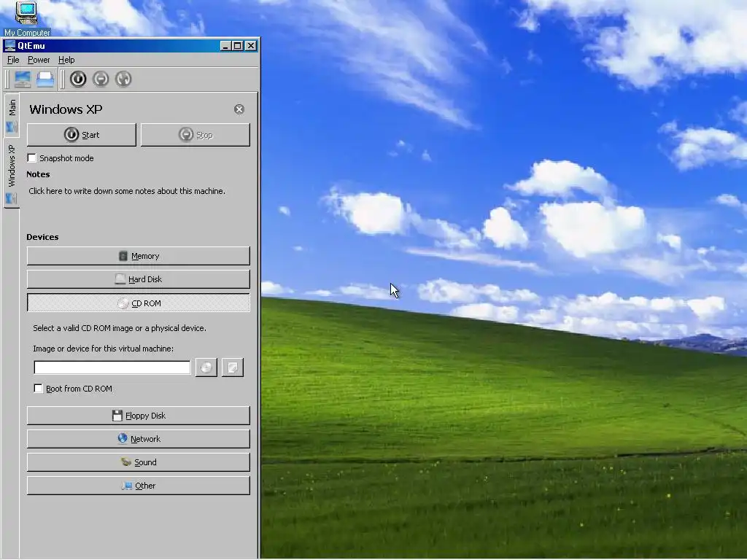Maximize the QtEmu window

(x=237, y=46)
